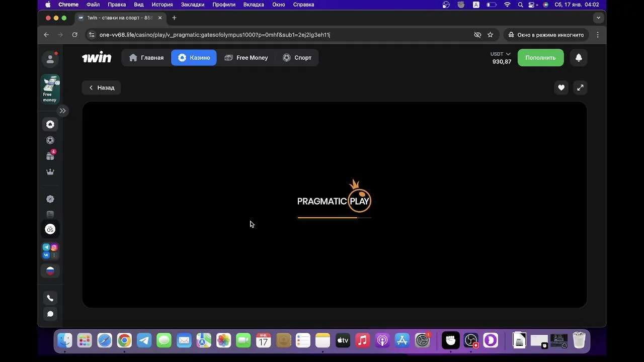Open the Apple menu
Viewport: 644px width, 362px height.
(x=48, y=5)
